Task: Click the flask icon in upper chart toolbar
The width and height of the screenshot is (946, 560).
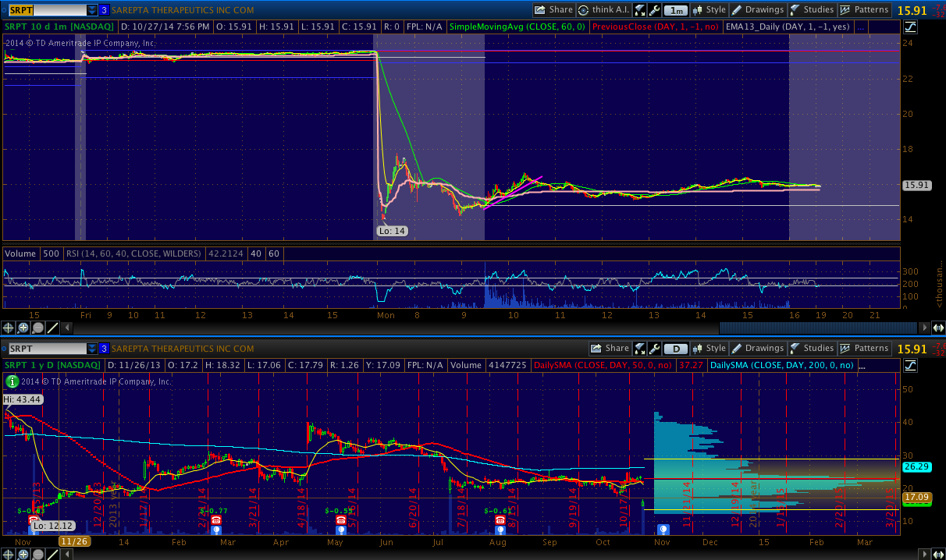Action: pos(639,10)
